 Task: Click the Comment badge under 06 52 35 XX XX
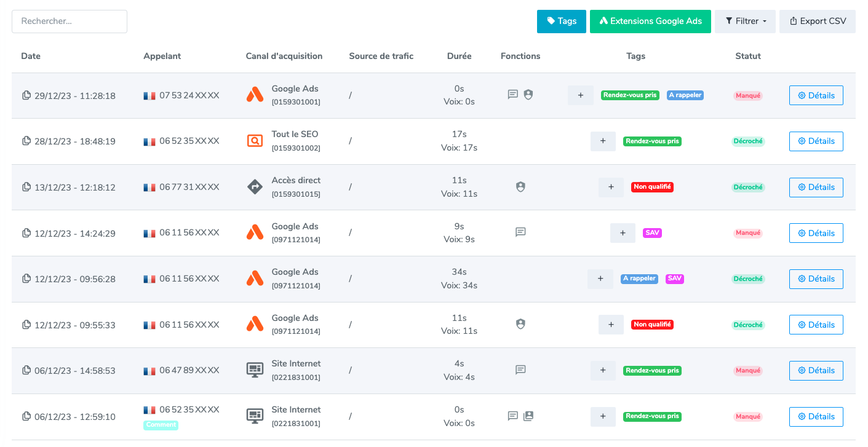pos(161,425)
